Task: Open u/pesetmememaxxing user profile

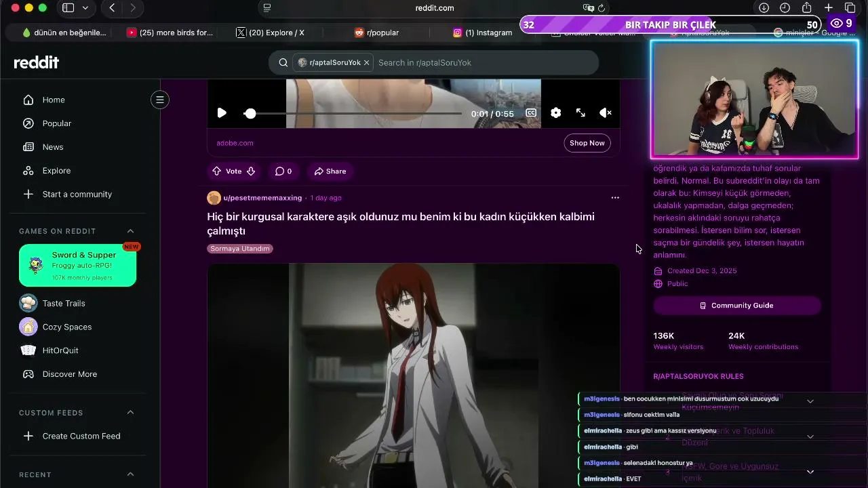Action: pyautogui.click(x=262, y=198)
